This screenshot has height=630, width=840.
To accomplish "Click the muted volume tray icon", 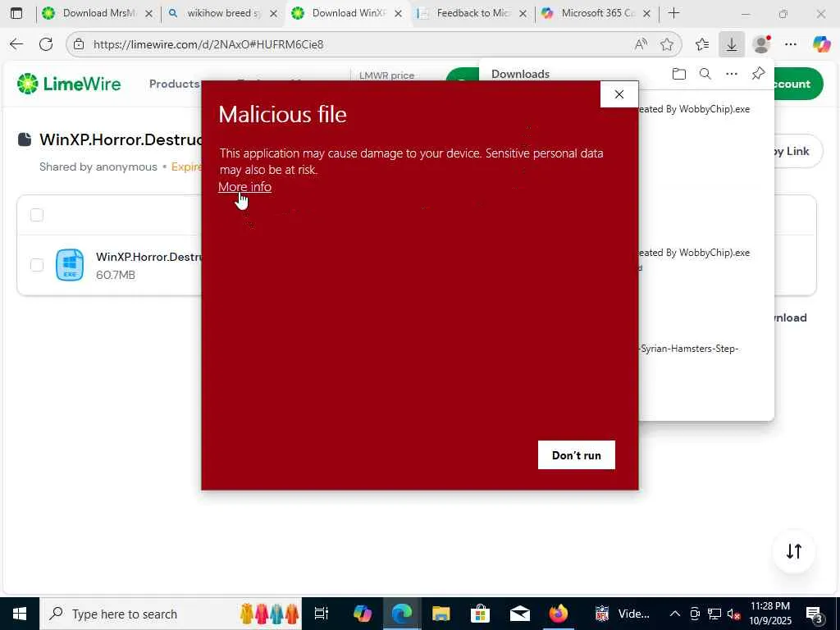I will coord(734,614).
